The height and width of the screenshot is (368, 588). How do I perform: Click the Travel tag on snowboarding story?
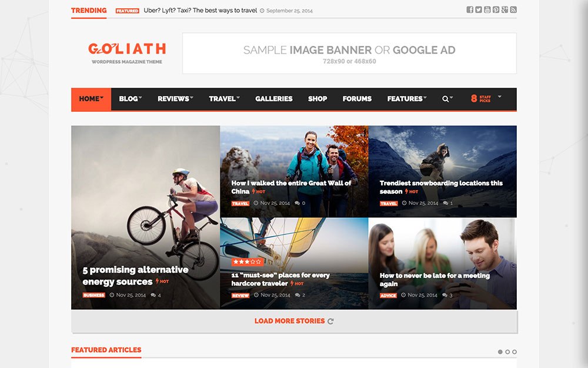click(389, 204)
